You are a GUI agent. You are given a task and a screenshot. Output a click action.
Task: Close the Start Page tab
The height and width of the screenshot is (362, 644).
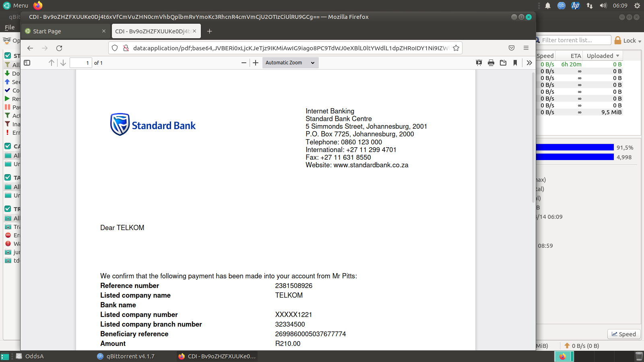[x=104, y=31]
